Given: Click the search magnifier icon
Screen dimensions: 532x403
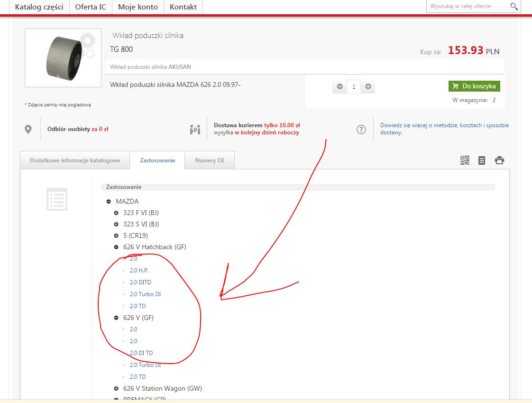Looking at the screenshot, I should (x=514, y=6).
